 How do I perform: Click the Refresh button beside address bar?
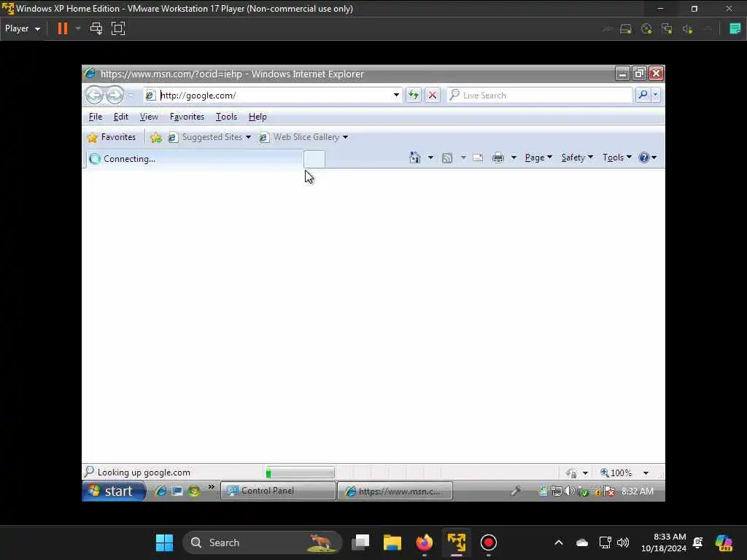(414, 95)
